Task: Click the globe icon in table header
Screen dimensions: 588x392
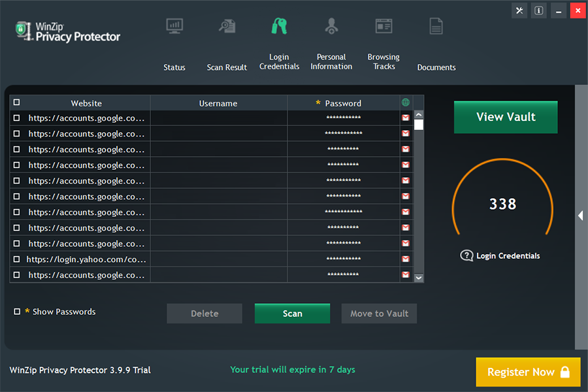Action: coord(405,103)
